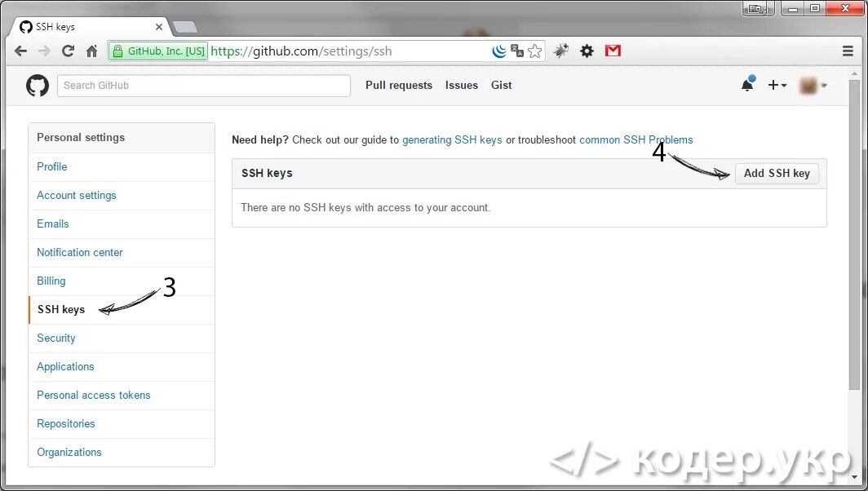Image resolution: width=868 pixels, height=491 pixels.
Task: Click the jQuery swirl extension icon
Action: (x=498, y=51)
